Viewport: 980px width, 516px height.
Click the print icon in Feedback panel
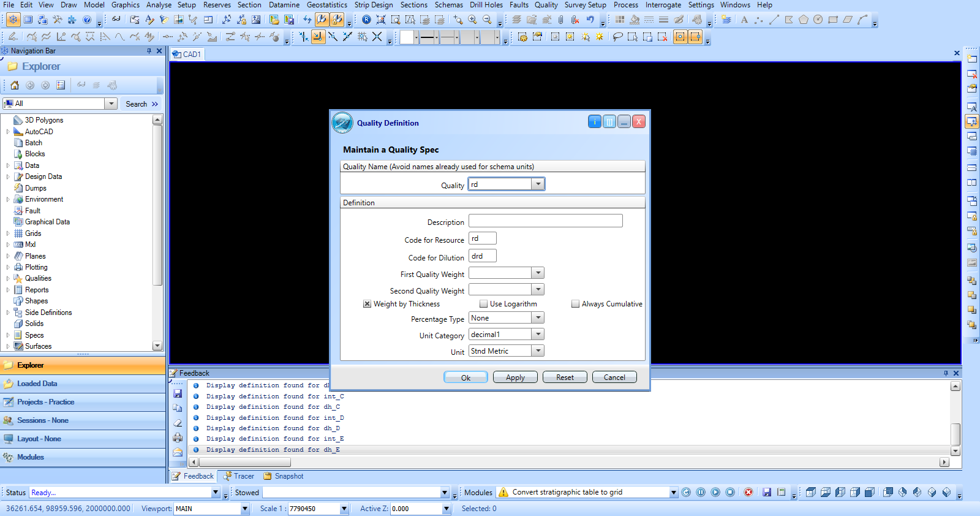click(178, 438)
